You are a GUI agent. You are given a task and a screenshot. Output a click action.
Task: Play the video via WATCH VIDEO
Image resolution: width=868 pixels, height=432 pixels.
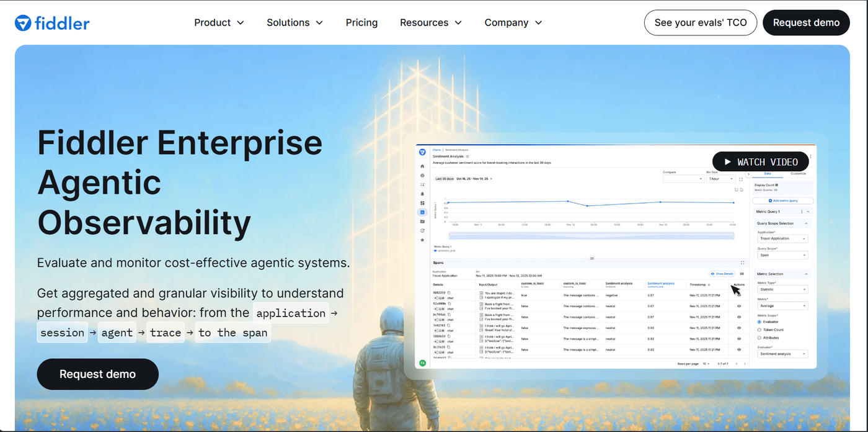point(761,161)
